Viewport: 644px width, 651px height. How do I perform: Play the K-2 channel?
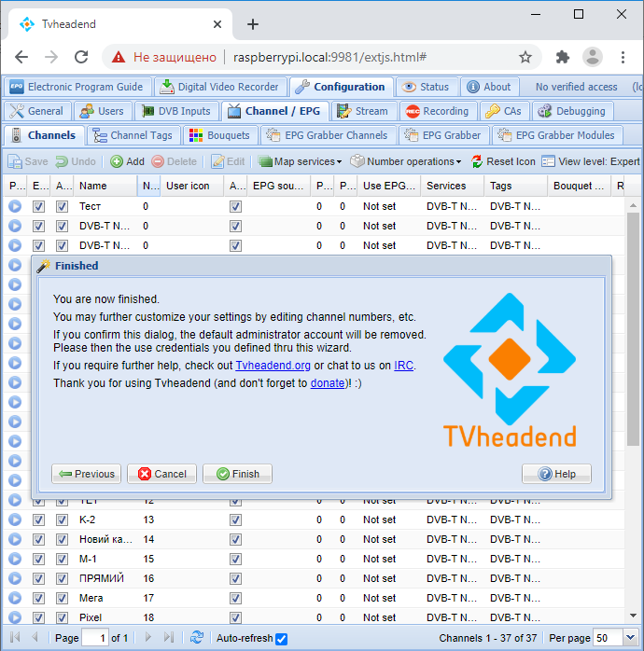15,519
